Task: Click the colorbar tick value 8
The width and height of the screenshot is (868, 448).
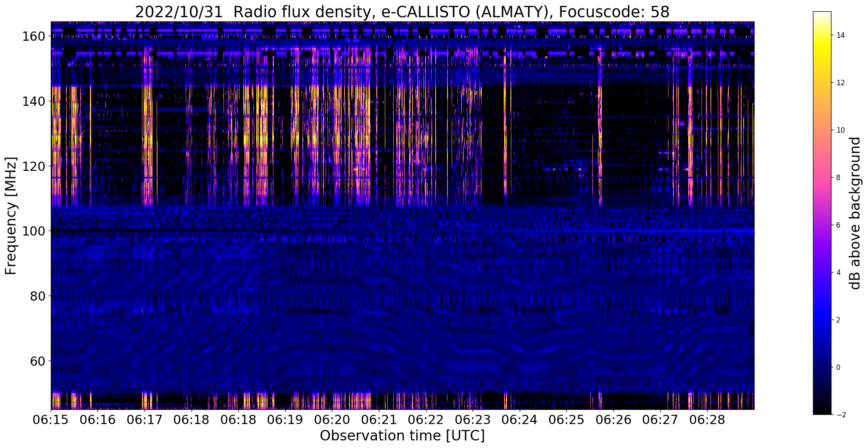Action: point(839,178)
